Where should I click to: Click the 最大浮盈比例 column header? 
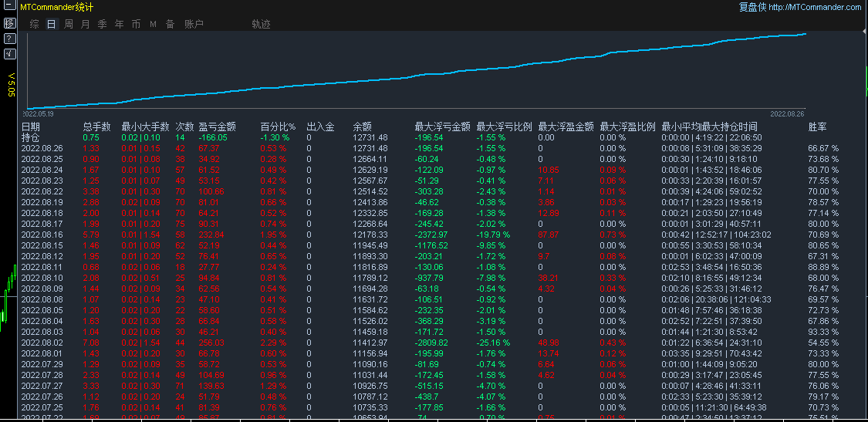628,127
